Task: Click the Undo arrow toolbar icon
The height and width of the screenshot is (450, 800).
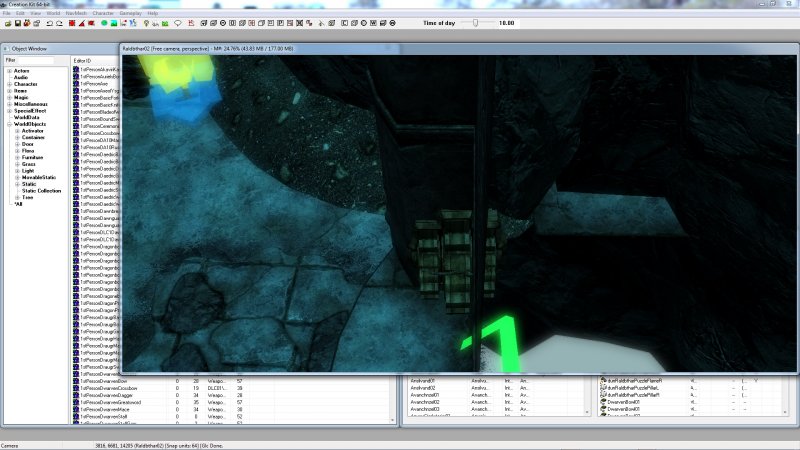Action: tap(49, 23)
